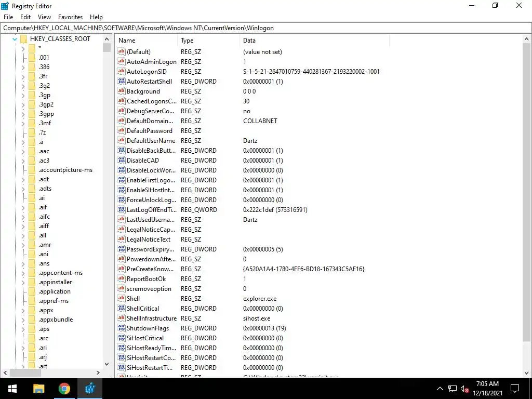Click the DWORD icon beside SiHostCritical
The width and height of the screenshot is (532, 399).
pos(122,338)
